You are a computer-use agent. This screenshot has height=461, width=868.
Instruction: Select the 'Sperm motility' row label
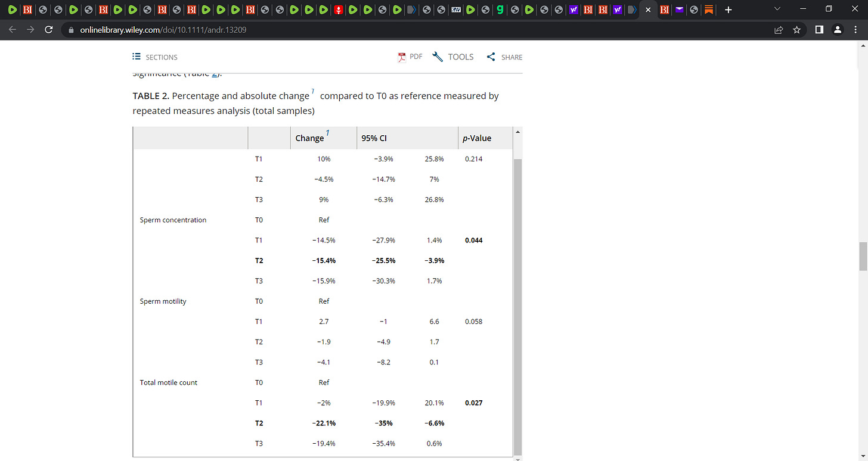[163, 301]
